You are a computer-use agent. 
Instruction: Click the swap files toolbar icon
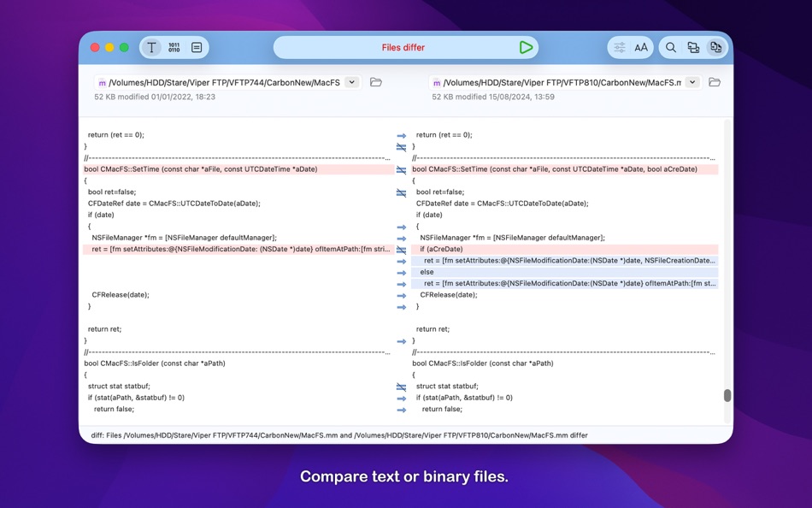click(693, 47)
